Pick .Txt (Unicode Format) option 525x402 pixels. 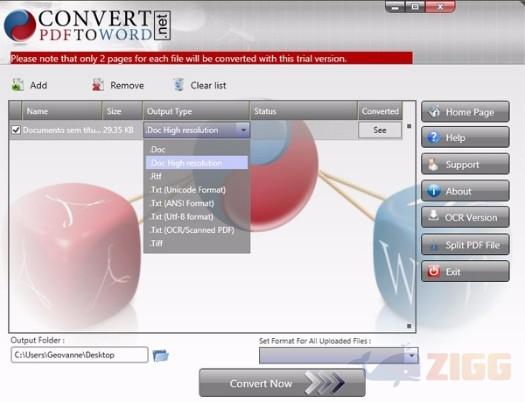pos(197,190)
